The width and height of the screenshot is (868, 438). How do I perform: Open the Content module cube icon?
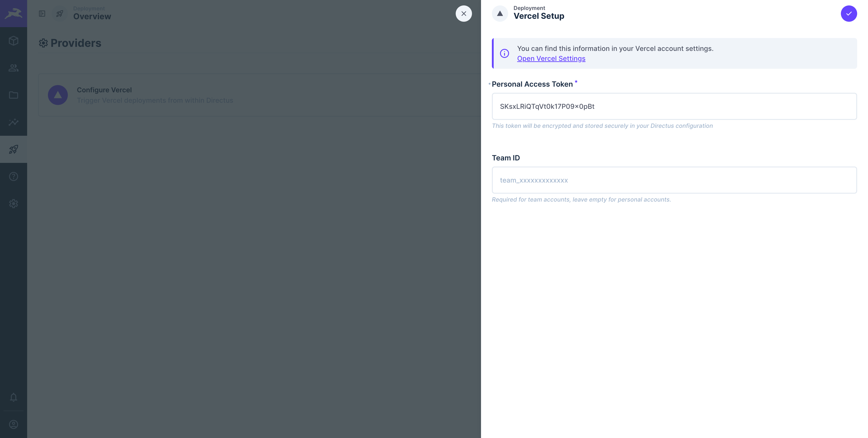14,41
